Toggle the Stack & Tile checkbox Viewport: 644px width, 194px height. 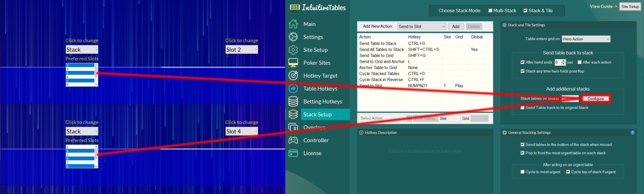coord(525,11)
